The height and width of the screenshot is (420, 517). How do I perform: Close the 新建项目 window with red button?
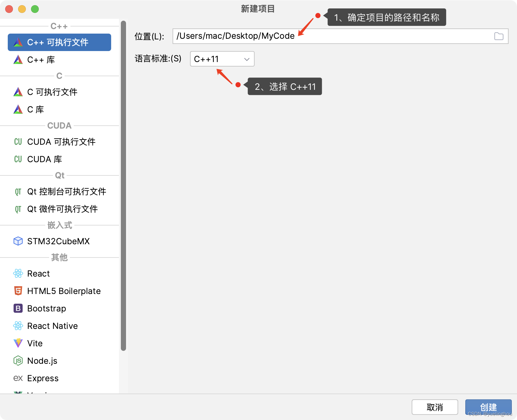coord(9,9)
